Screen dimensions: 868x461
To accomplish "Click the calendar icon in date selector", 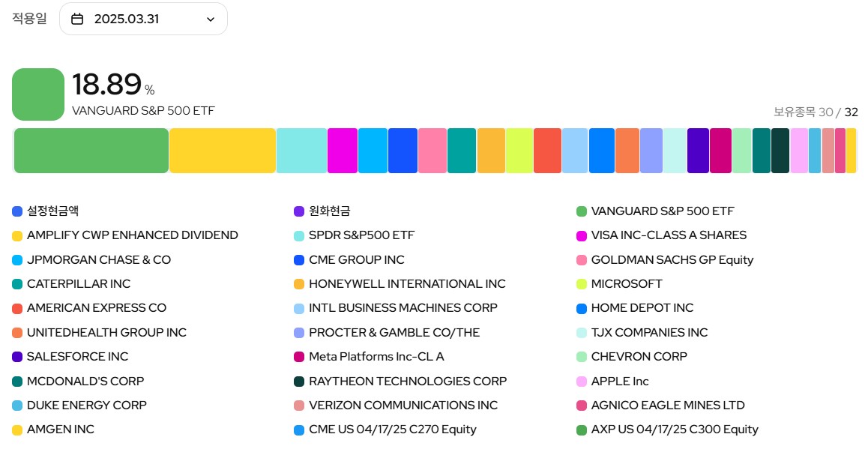I will (77, 19).
